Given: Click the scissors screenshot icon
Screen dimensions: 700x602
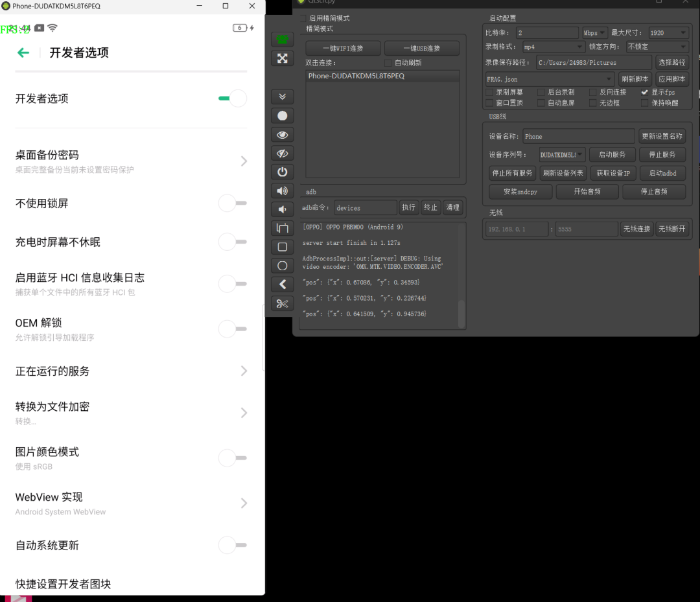Looking at the screenshot, I should [x=282, y=303].
